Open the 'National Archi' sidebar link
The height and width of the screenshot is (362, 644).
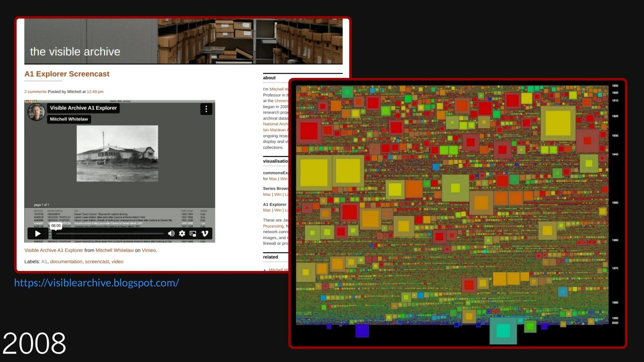[276, 124]
